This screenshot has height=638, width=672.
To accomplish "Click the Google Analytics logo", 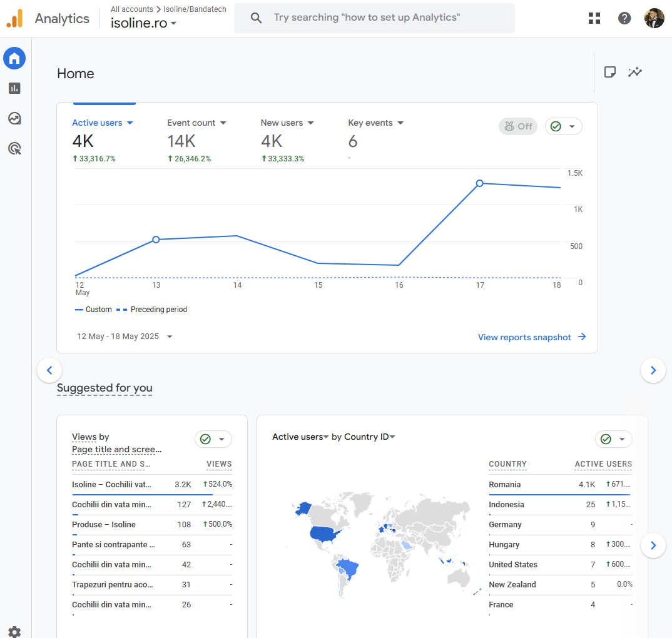I will (14, 18).
